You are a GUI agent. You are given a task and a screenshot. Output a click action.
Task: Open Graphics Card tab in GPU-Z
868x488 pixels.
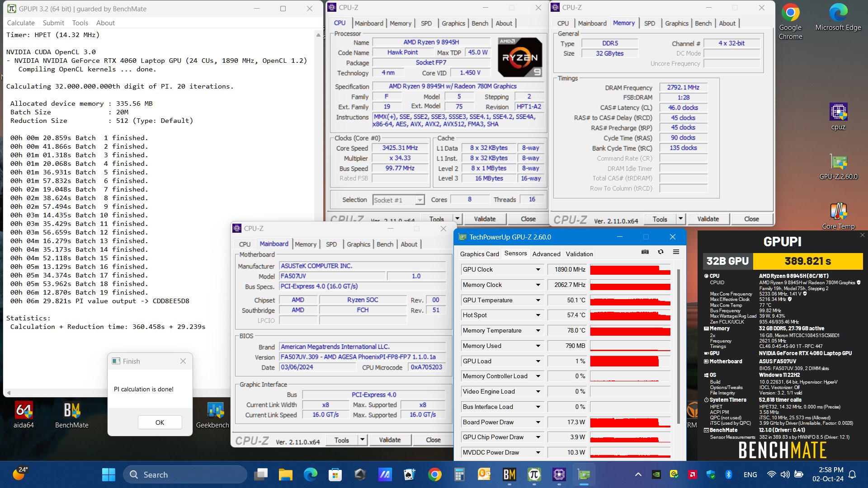click(x=479, y=254)
